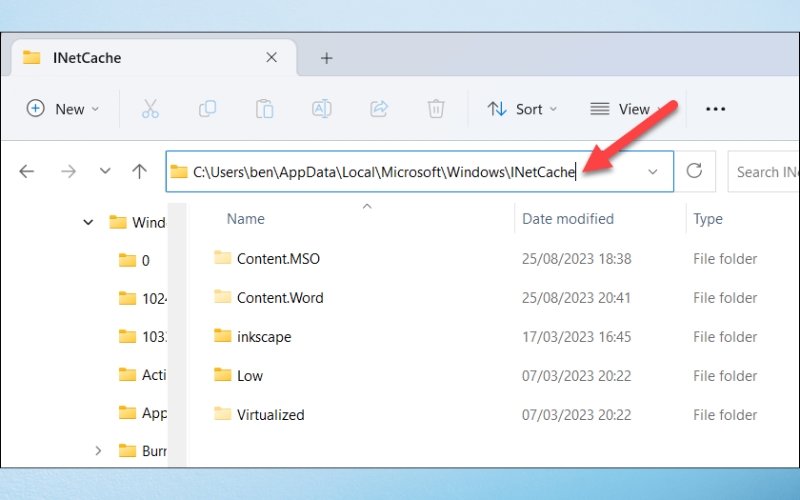Click the address bar path field
Screen dimensions: 800x500
point(400,172)
